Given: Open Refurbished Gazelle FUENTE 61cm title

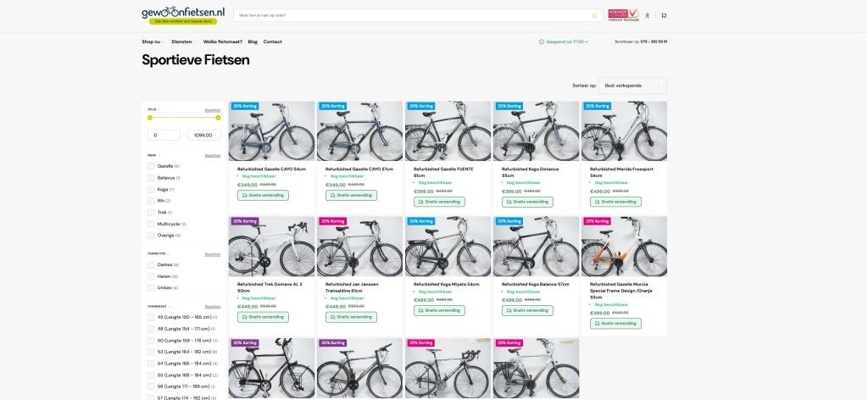Looking at the screenshot, I should coord(443,172).
